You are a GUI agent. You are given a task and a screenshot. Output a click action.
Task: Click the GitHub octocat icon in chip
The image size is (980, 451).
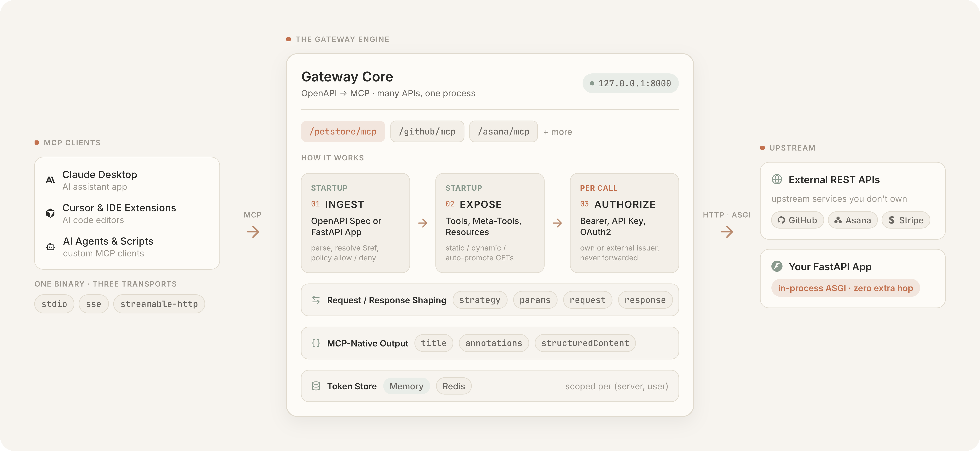point(781,220)
